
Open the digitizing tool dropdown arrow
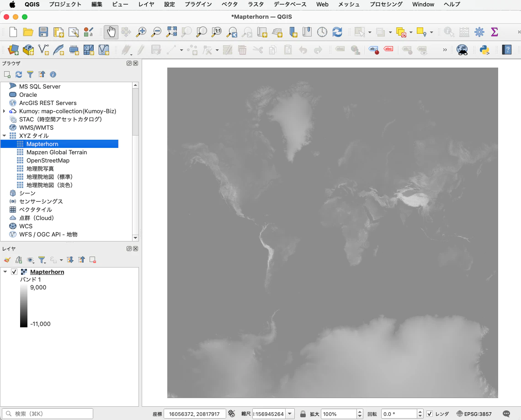[181, 50]
